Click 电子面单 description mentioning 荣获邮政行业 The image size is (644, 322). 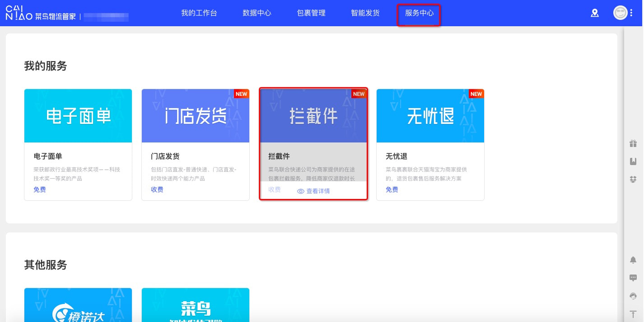(x=77, y=174)
